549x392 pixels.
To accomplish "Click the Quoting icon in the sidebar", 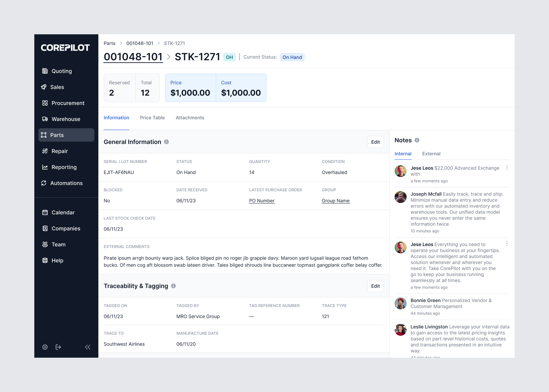I will pyautogui.click(x=45, y=71).
